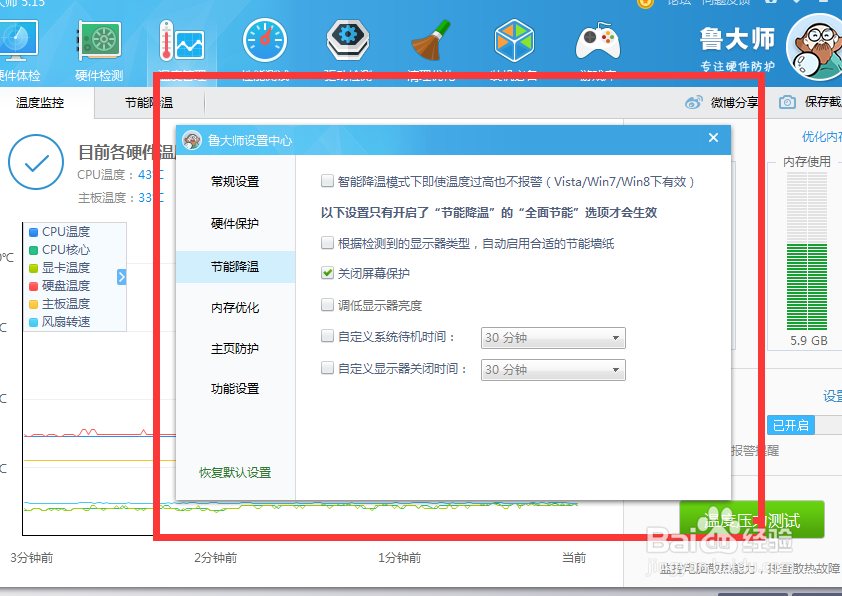Check 自定义系统待机时间 option
Viewport: 842px width, 596px height.
[x=327, y=336]
